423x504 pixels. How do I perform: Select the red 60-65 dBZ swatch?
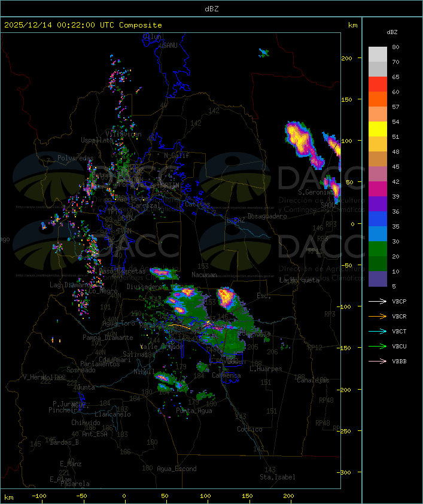tap(378, 84)
